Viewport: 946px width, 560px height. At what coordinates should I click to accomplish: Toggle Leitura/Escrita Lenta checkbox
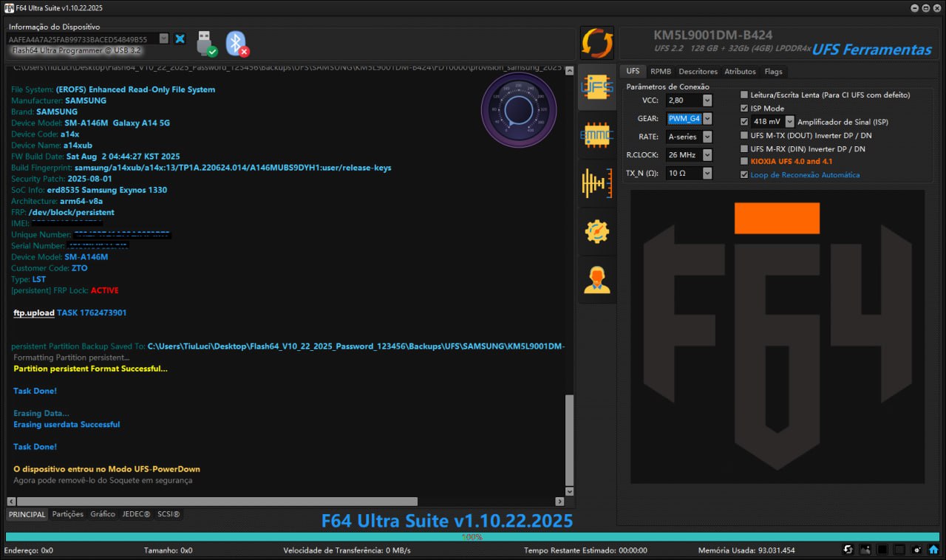pos(744,95)
